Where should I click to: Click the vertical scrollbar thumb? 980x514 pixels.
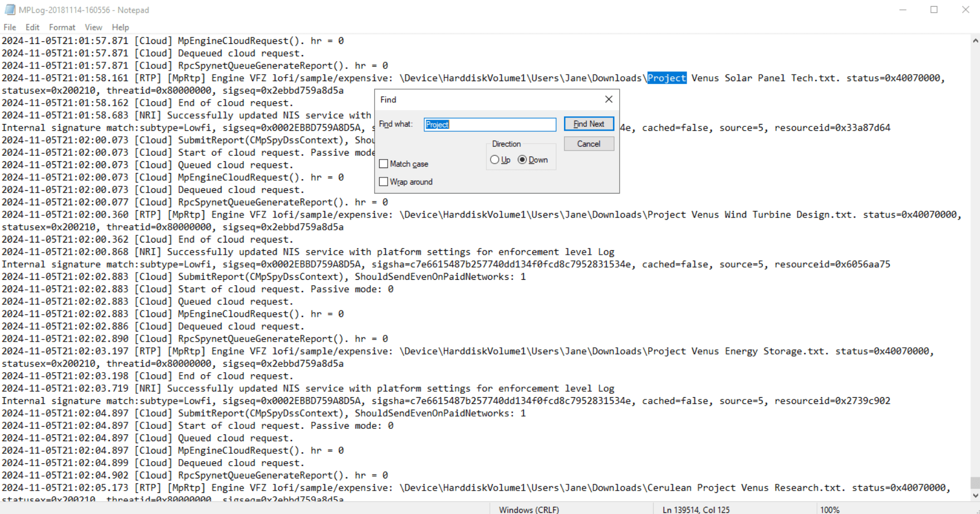click(975, 482)
